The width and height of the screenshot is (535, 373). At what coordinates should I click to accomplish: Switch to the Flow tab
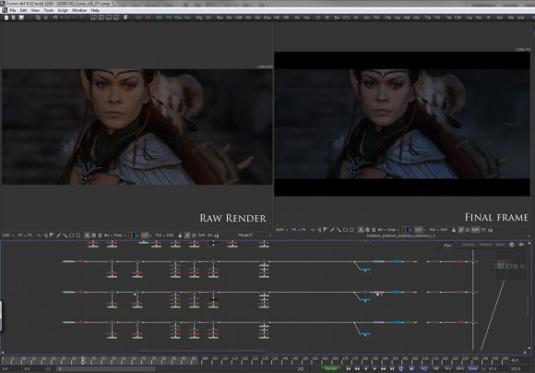point(448,245)
